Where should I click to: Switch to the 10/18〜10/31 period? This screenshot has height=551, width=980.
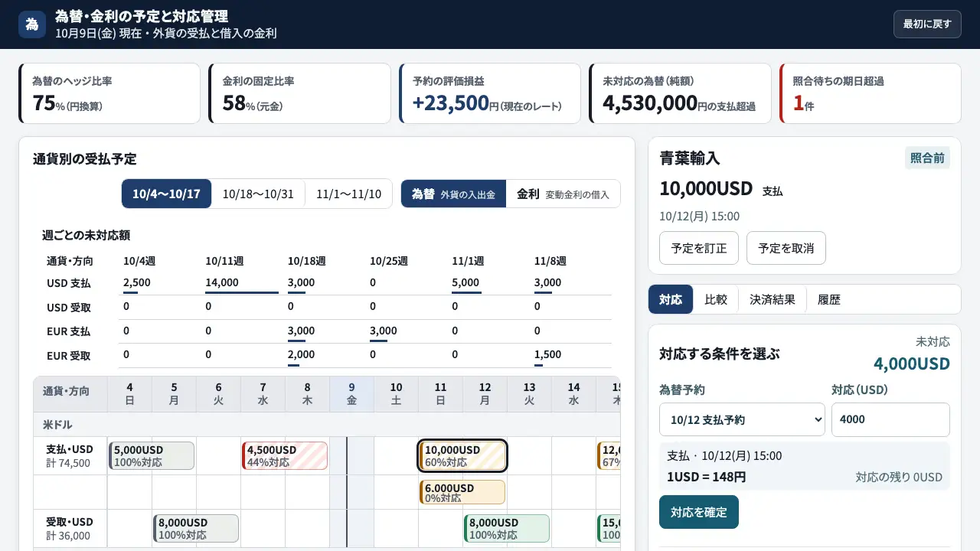[x=258, y=194]
